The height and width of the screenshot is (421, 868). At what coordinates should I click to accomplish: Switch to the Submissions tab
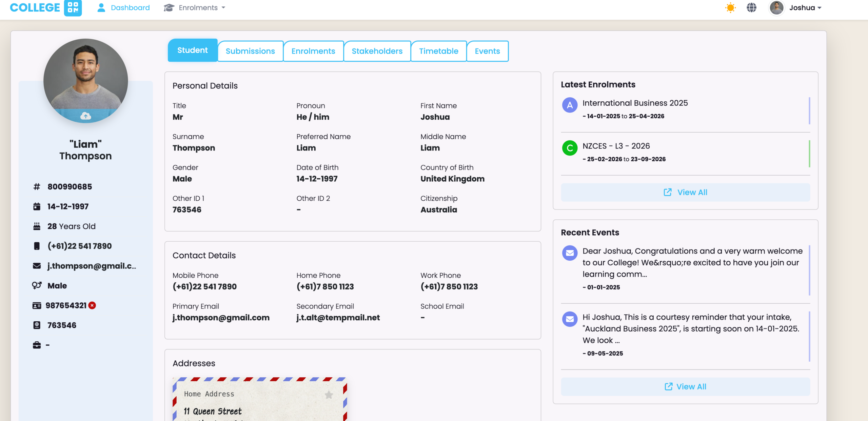pyautogui.click(x=250, y=51)
